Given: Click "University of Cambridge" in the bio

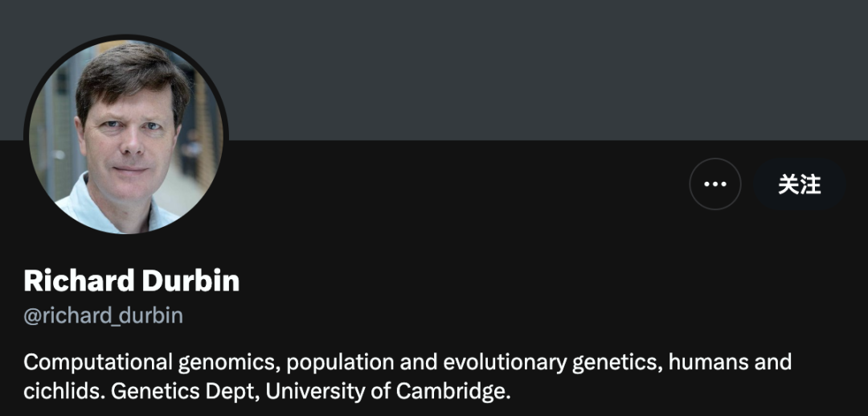Looking at the screenshot, I should coord(387,392).
